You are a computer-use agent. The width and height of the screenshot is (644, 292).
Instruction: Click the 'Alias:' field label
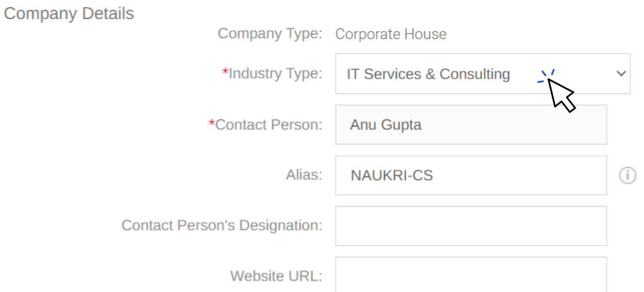click(304, 175)
